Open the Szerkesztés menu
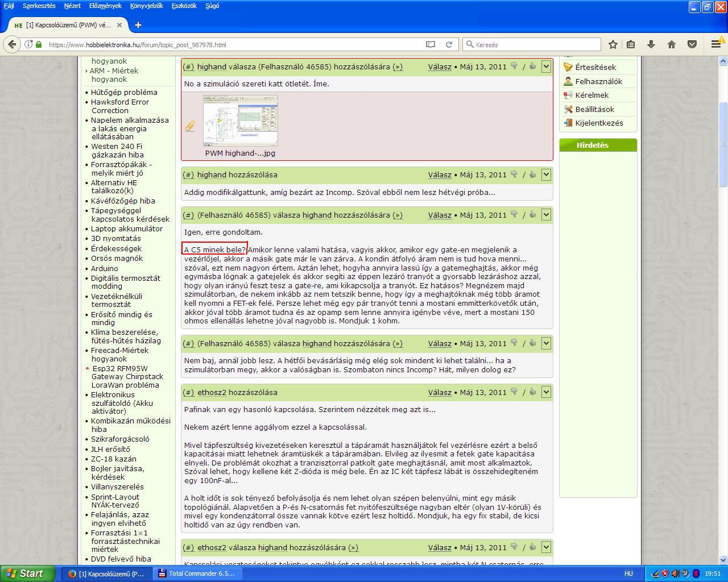The height and width of the screenshot is (582, 728). tap(39, 6)
